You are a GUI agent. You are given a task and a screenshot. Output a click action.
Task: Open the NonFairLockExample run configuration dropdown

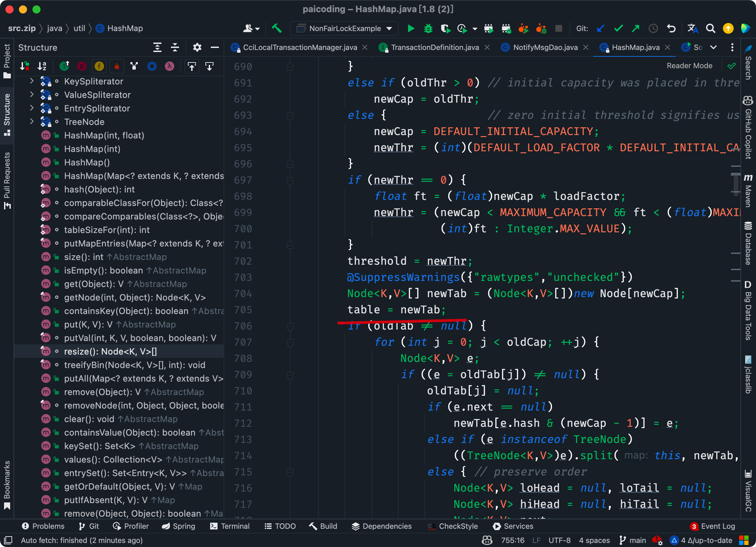pos(389,28)
